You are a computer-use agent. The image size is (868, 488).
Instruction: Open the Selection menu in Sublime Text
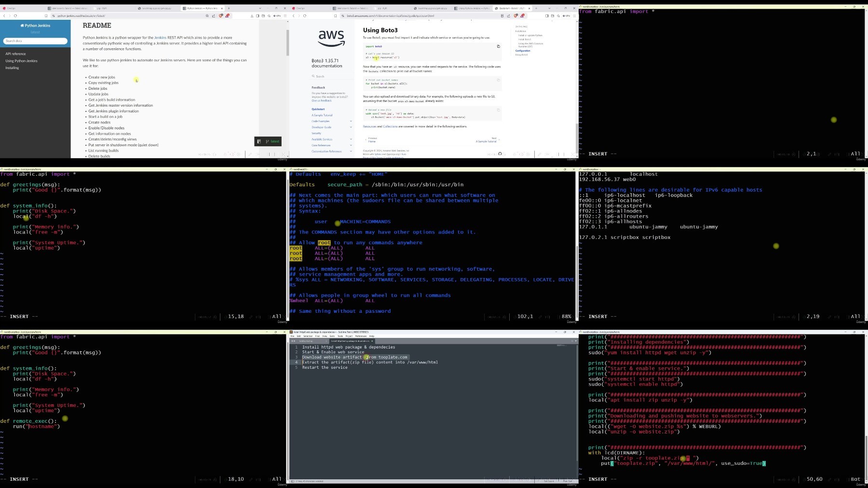pos(308,336)
